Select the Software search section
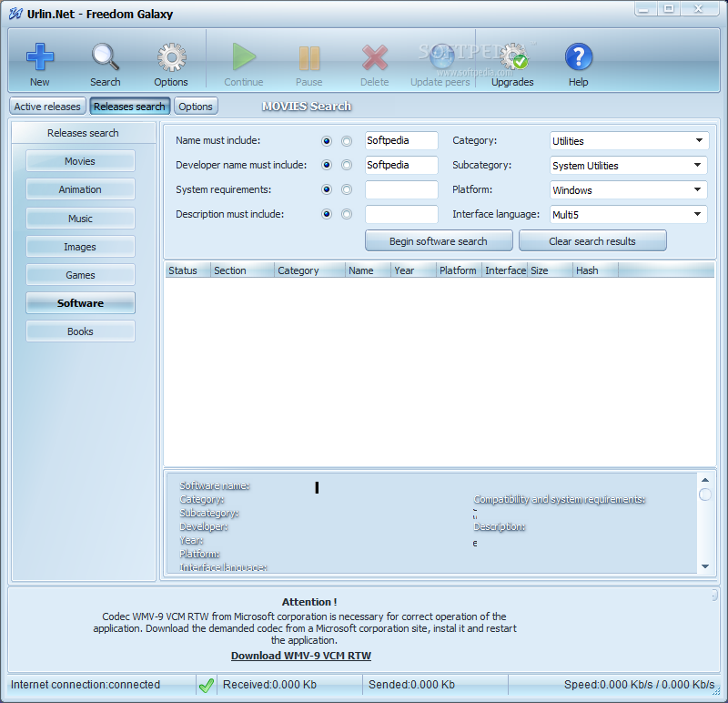 point(80,303)
